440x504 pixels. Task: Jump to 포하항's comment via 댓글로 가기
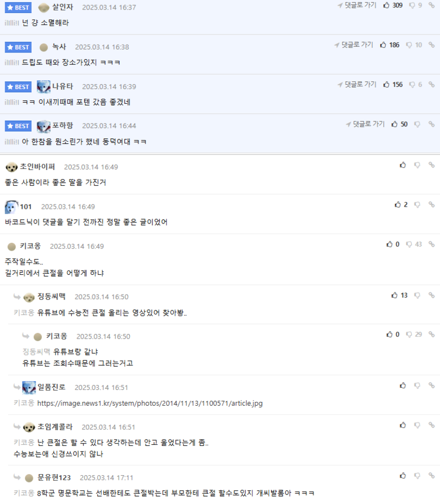pos(365,124)
